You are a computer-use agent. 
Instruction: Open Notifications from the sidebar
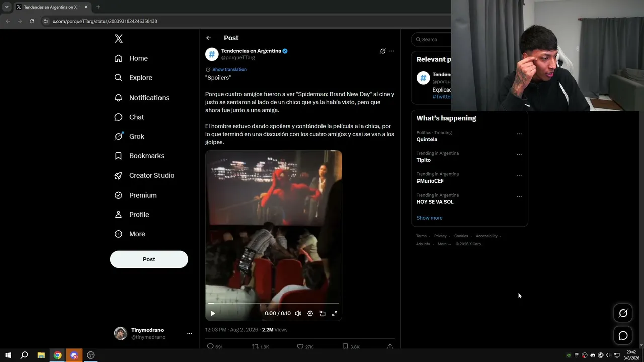point(142,98)
